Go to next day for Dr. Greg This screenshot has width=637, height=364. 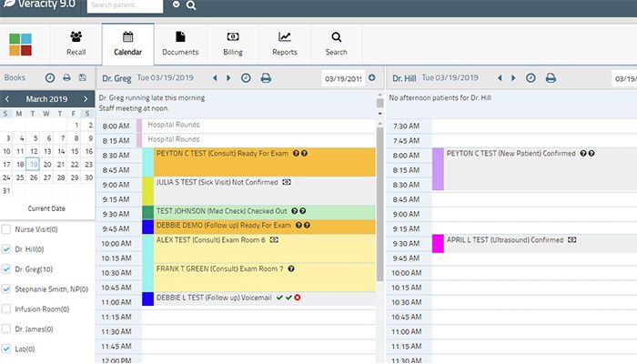pyautogui.click(x=228, y=78)
